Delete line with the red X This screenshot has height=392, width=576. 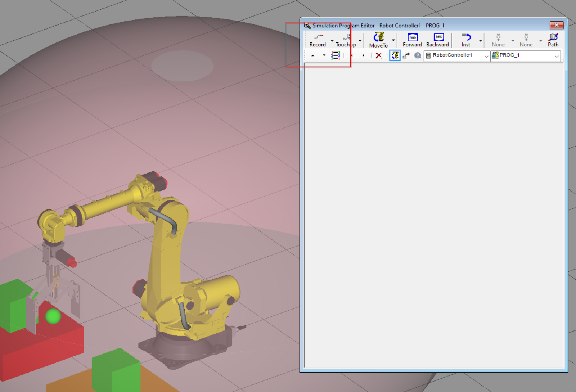pyautogui.click(x=379, y=55)
